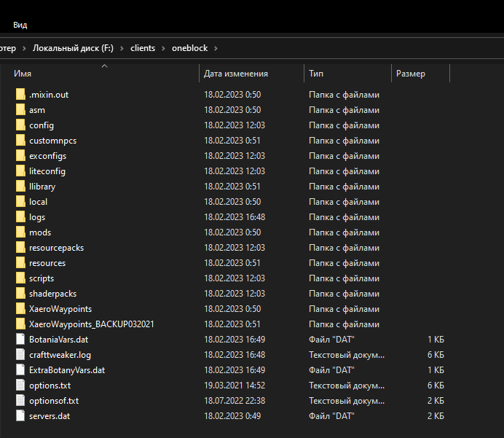The height and width of the screenshot is (438, 504).
Task: Select the XaeroWaypoints folder icon
Action: pos(20,308)
